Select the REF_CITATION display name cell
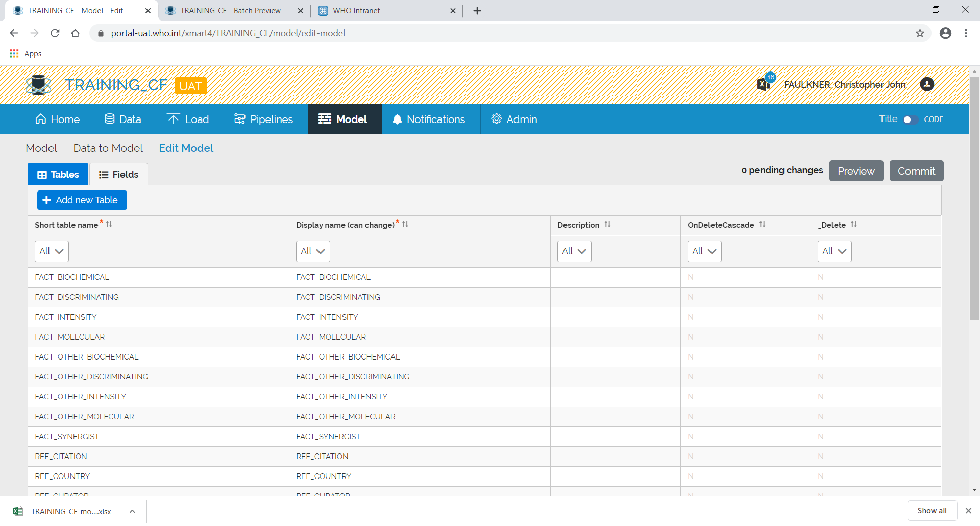 click(420, 457)
